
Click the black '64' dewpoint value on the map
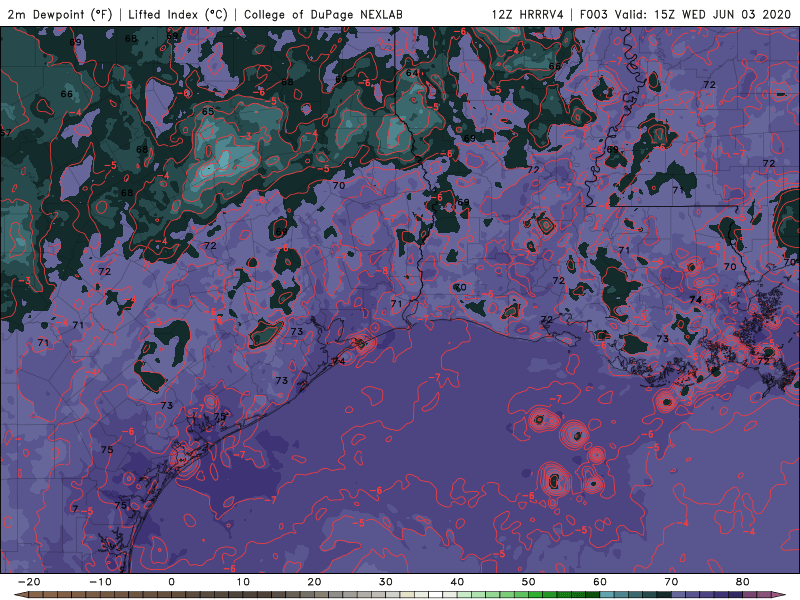[x=412, y=73]
